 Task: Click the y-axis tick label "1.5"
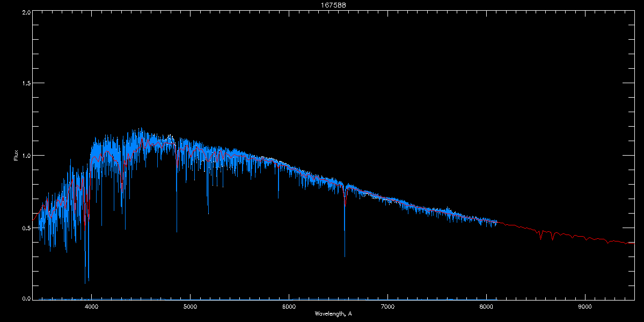26,83
